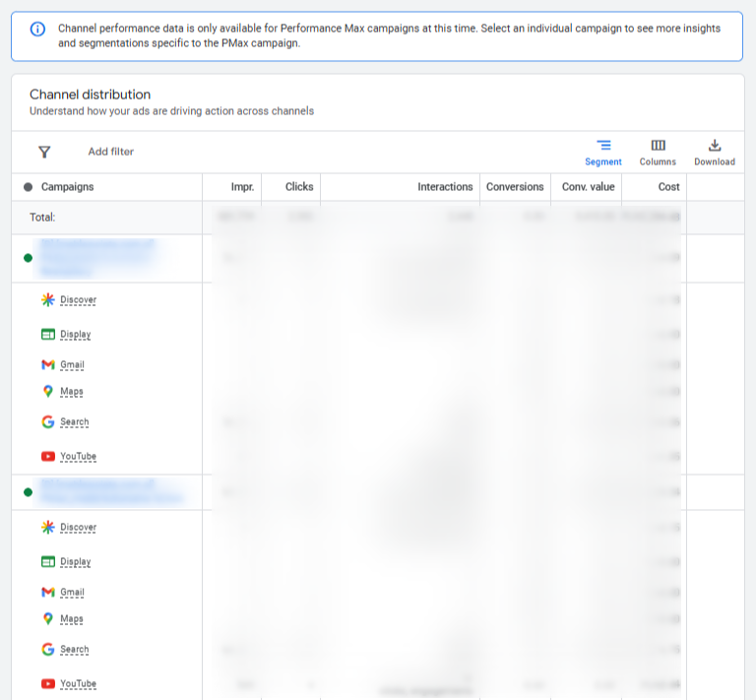This screenshot has height=700, width=756.
Task: Select the Search label in the first campaign
Action: point(74,421)
